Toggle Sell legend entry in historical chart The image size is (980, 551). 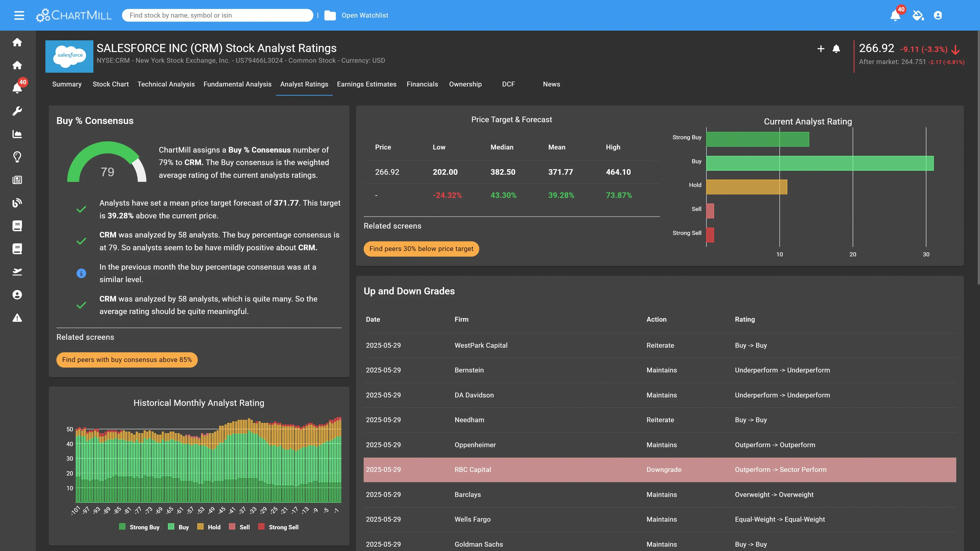239,527
